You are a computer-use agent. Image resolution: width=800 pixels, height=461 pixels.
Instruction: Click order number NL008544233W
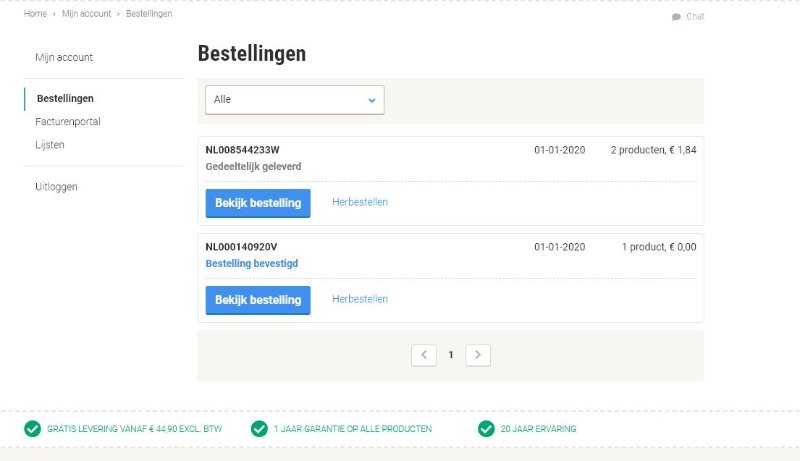242,150
